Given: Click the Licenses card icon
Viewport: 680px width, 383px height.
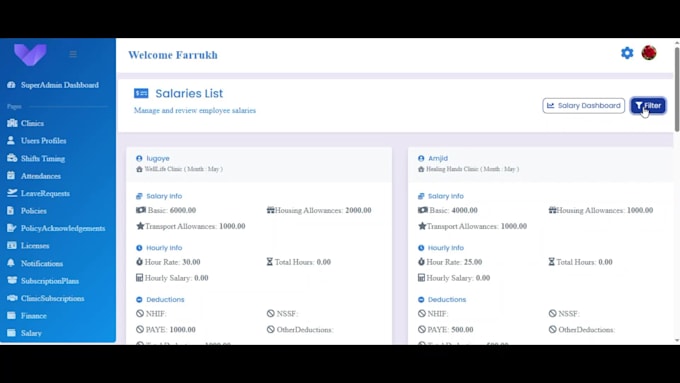Looking at the screenshot, I should click(x=12, y=245).
